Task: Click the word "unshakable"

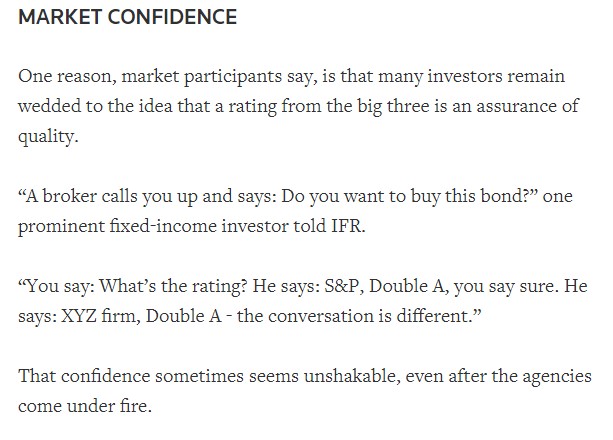Action: tap(352, 376)
